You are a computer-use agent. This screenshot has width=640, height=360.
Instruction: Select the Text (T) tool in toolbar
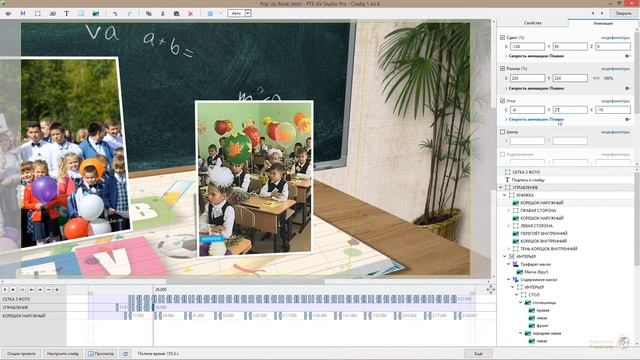[67, 13]
